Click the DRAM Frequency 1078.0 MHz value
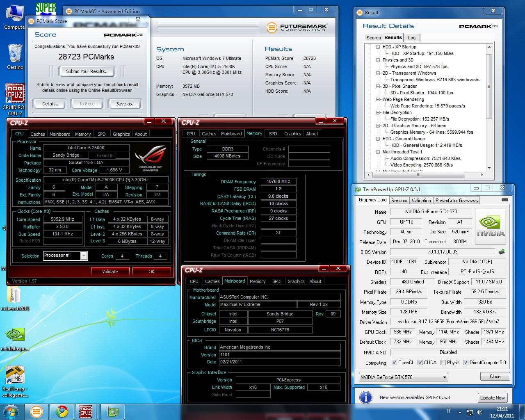 pyautogui.click(x=278, y=181)
